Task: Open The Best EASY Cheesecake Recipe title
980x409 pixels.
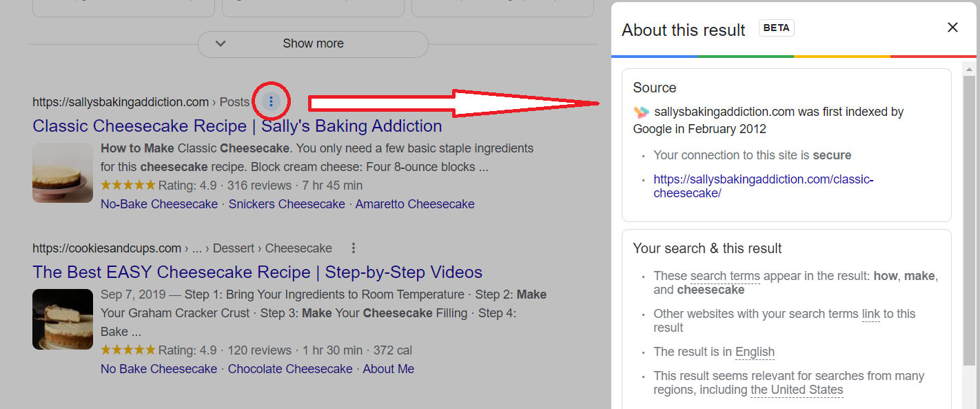Action: pos(257,272)
